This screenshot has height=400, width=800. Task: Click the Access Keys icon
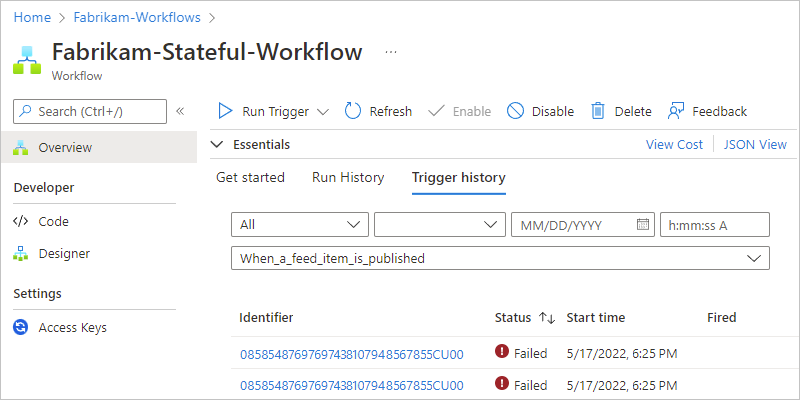[x=20, y=328]
